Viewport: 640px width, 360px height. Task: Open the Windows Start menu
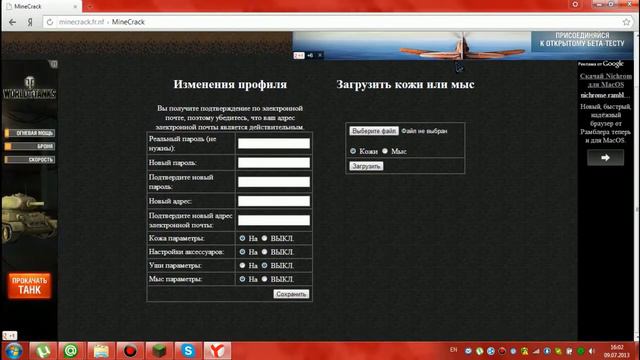point(13,351)
